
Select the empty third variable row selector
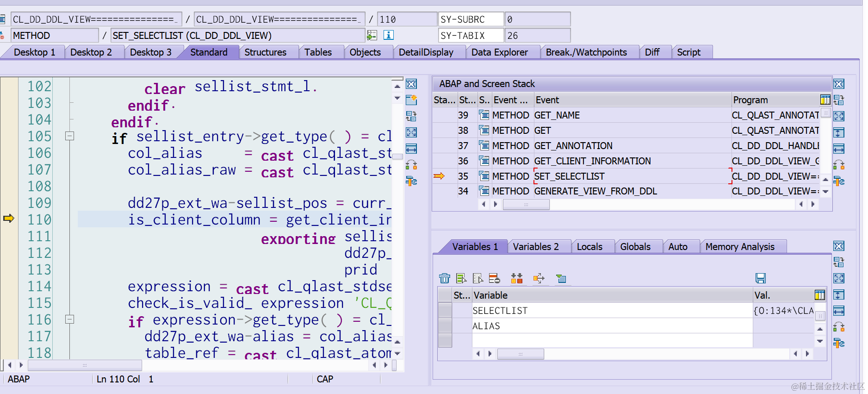coord(445,340)
